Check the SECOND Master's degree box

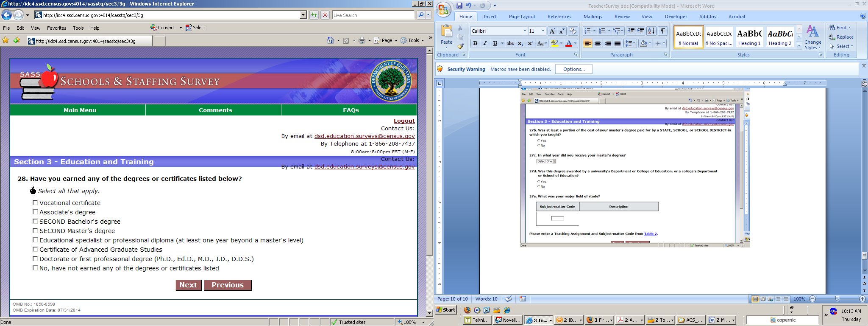tap(35, 230)
